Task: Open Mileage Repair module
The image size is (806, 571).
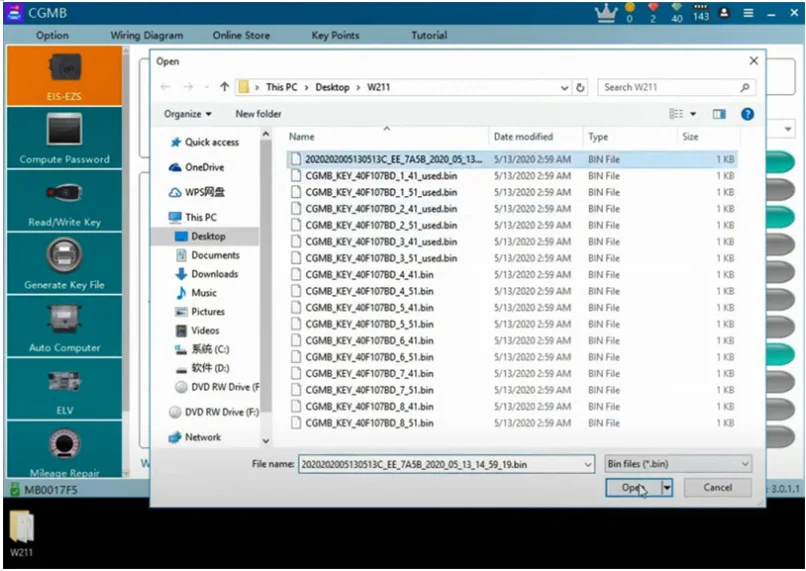Action: (64, 449)
